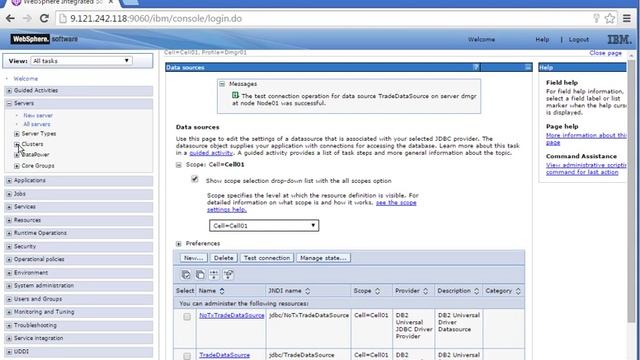Viewport: 640px width, 360px height.
Task: Open the guided activity link
Action: click(211, 153)
